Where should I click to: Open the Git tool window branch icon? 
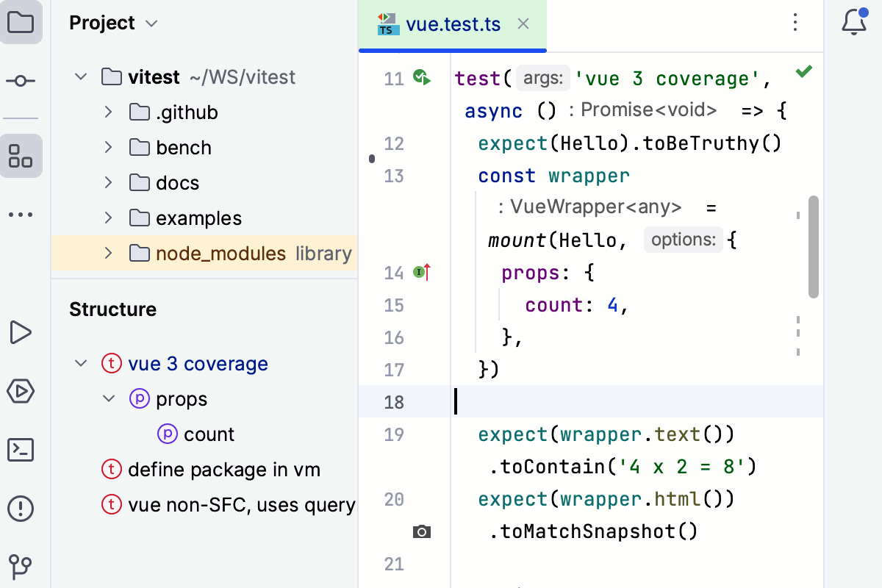tap(21, 566)
